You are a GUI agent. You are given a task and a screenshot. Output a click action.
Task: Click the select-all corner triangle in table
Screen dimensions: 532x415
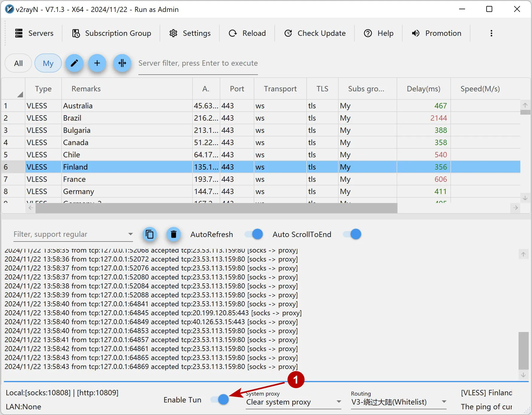[x=20, y=95]
